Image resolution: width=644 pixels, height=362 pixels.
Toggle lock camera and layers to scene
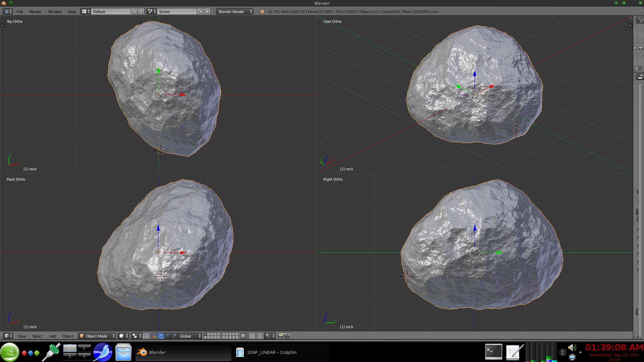click(x=244, y=336)
